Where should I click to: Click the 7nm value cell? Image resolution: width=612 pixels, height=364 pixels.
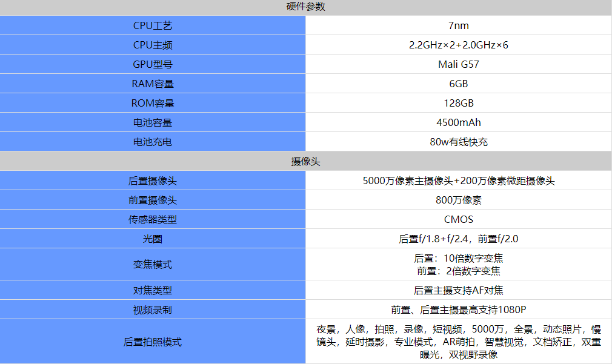[458, 25]
